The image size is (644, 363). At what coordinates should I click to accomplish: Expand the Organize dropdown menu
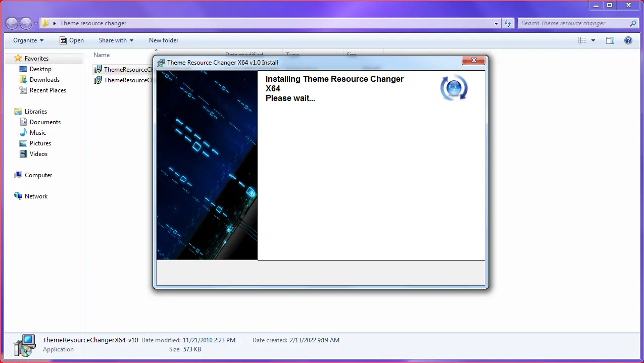[x=28, y=40]
